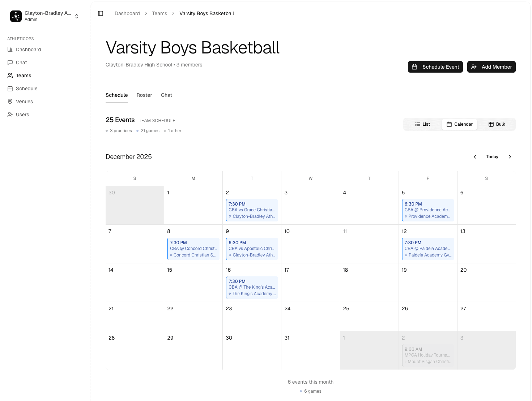This screenshot has height=401, width=532.
Task: Switch to List view
Action: (422, 124)
